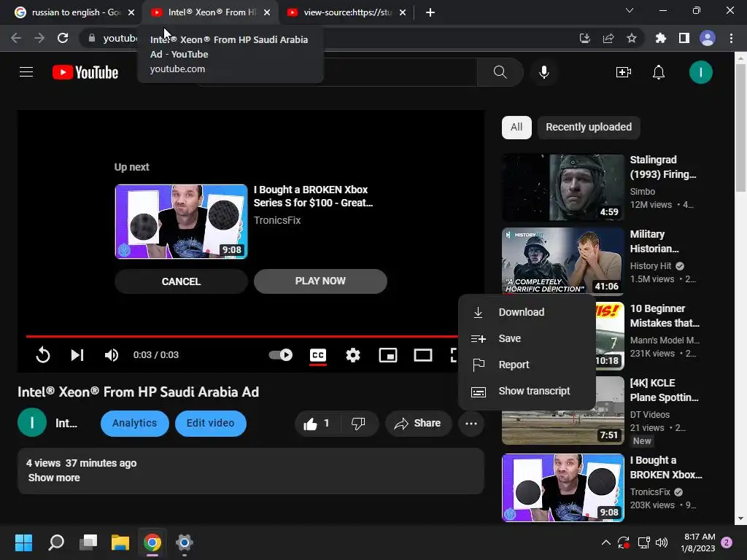Click the 10 Beginner Mistakes video title
The image size is (747, 560).
tap(665, 316)
